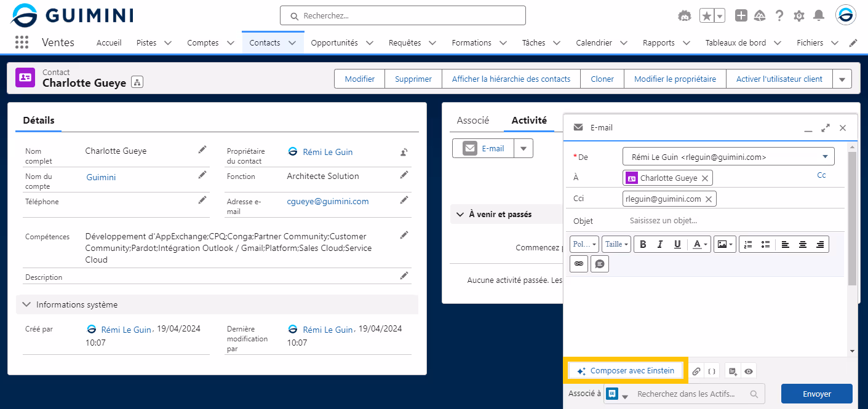Click the contact hierarchy icon beside Charlotte Gueye

coord(137,82)
